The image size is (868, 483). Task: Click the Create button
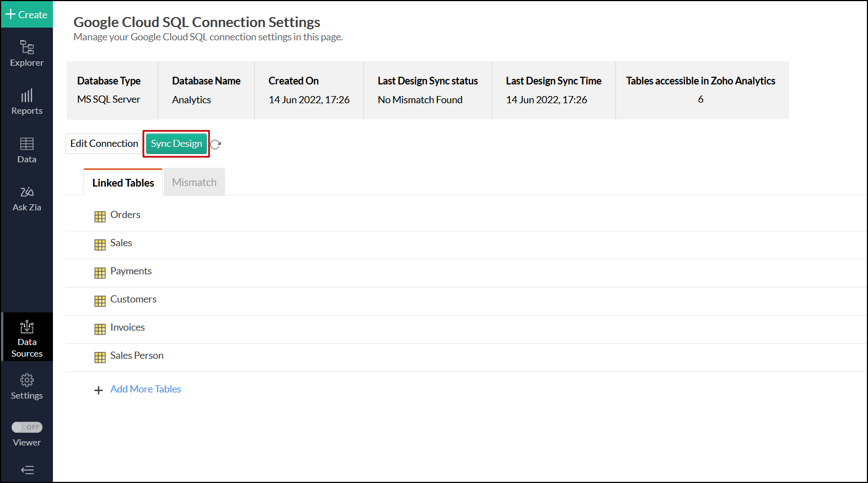[x=26, y=14]
